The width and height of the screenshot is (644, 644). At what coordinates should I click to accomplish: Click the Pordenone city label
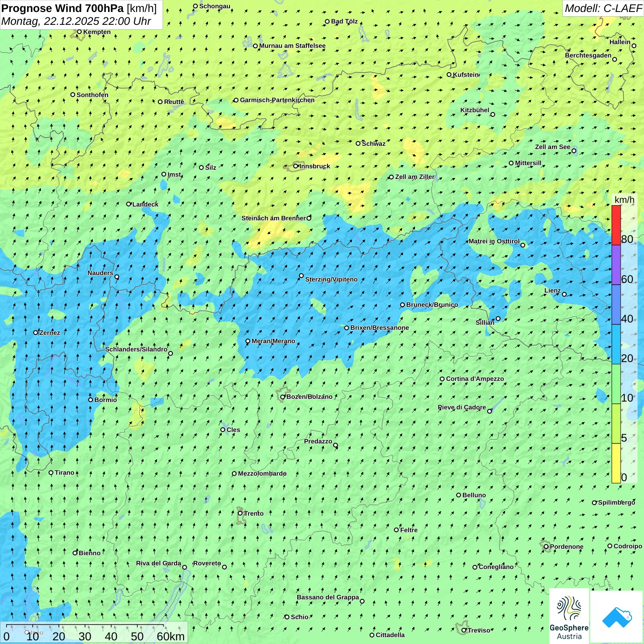pyautogui.click(x=567, y=546)
